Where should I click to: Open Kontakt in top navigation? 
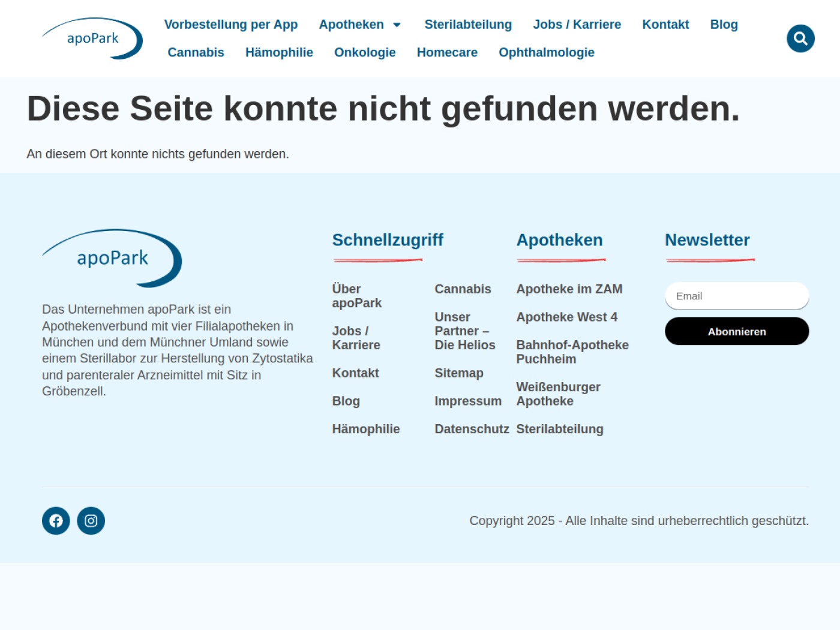coord(665,25)
